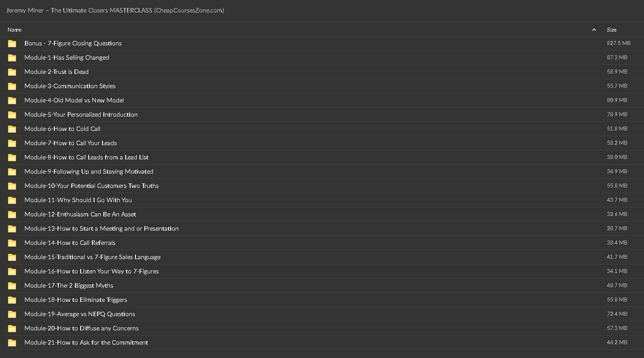This screenshot has height=358, width=644.
Task: Click the folder icon for Module-6-How to Cold Call
Action: [x=12, y=129]
